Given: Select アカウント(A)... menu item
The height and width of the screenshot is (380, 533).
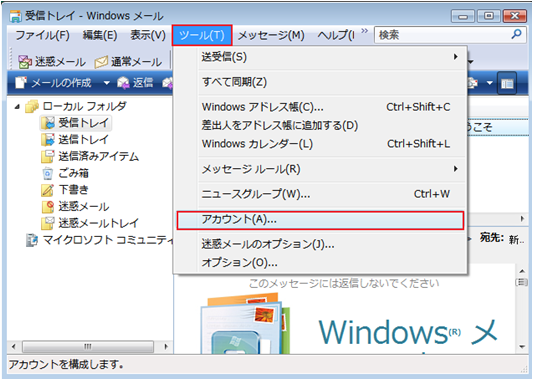Looking at the screenshot, I should pyautogui.click(x=320, y=220).
